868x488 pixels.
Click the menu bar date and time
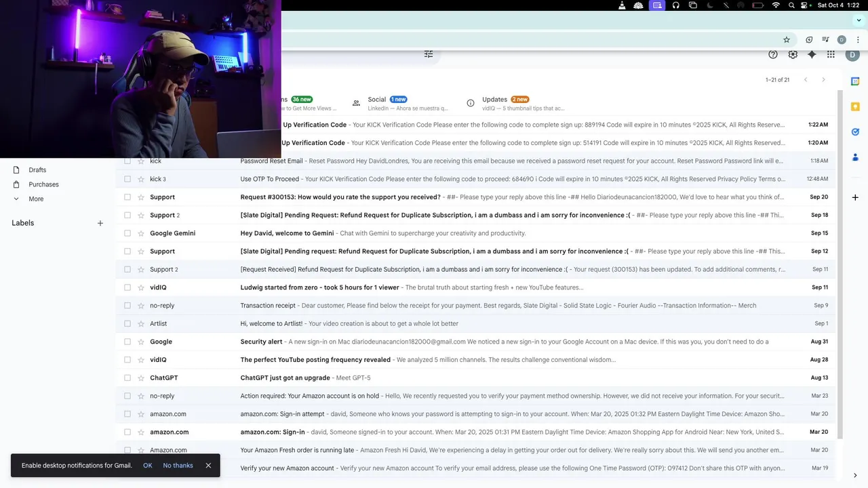pos(838,5)
